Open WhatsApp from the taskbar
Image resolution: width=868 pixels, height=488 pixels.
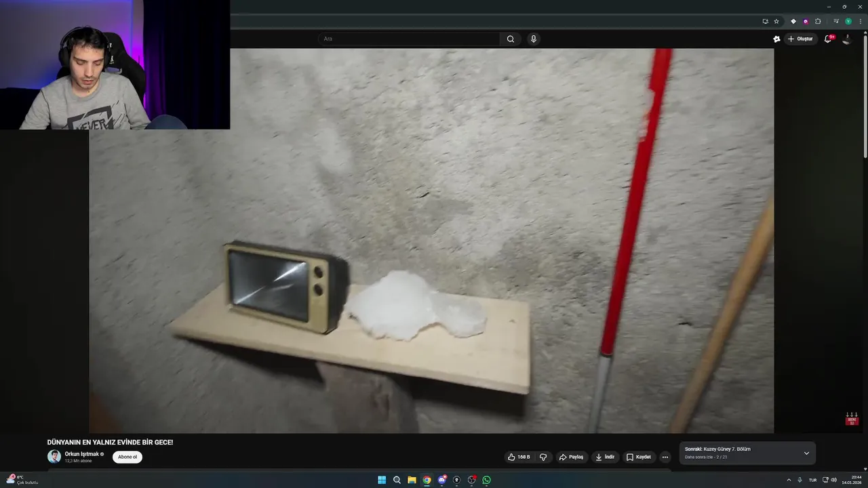486,480
